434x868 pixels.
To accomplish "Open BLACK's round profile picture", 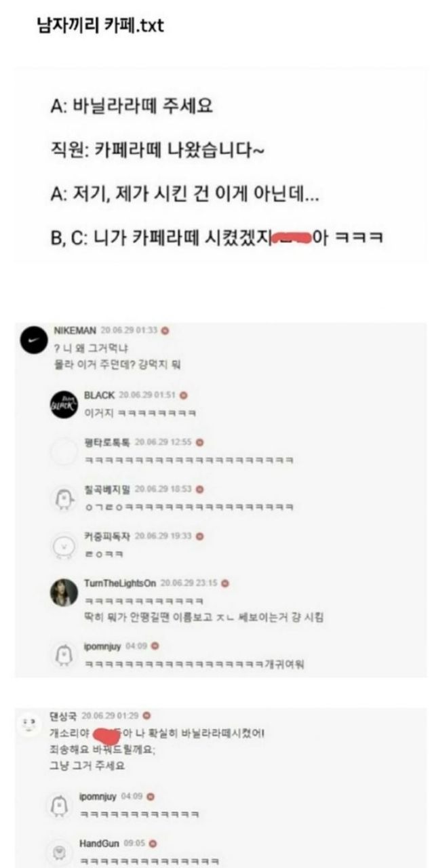I will (63, 404).
